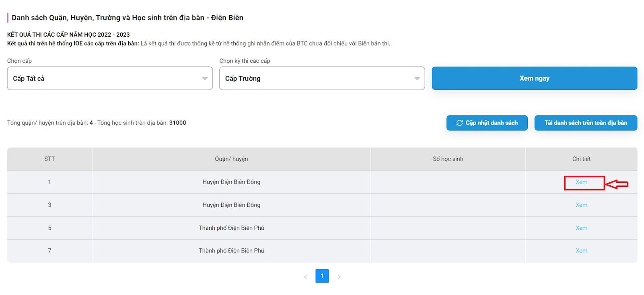
Task: Go to next page with right chevron
Action: [x=339, y=277]
